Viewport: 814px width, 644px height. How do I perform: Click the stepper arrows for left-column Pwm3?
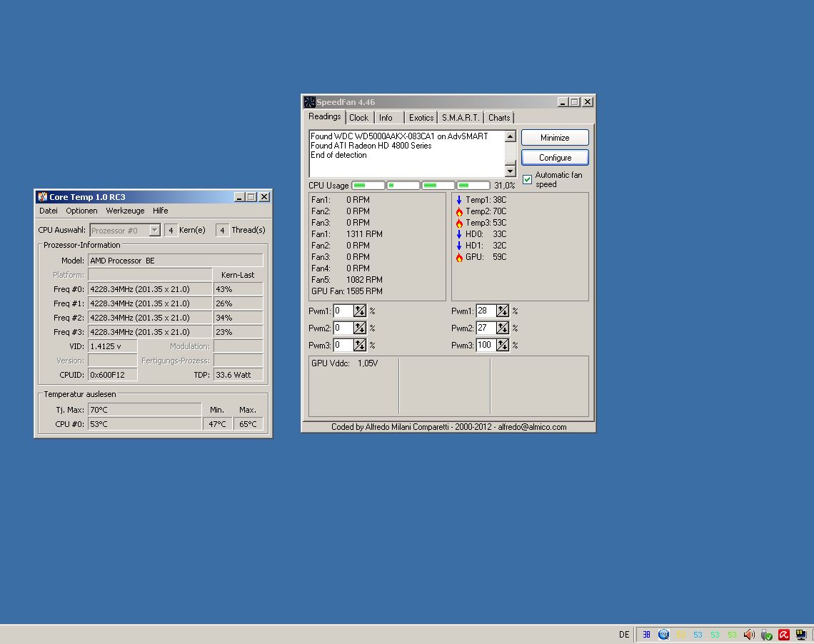click(x=360, y=345)
